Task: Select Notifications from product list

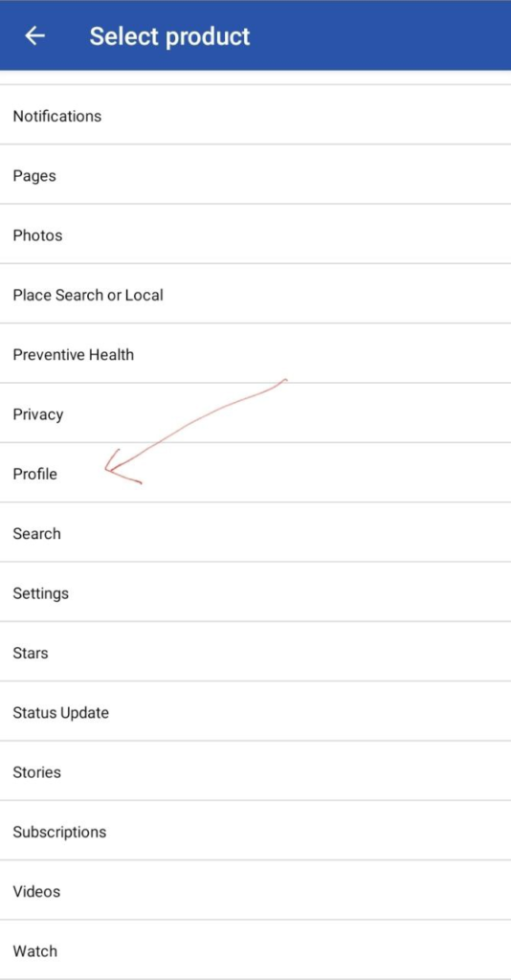Action: click(255, 116)
